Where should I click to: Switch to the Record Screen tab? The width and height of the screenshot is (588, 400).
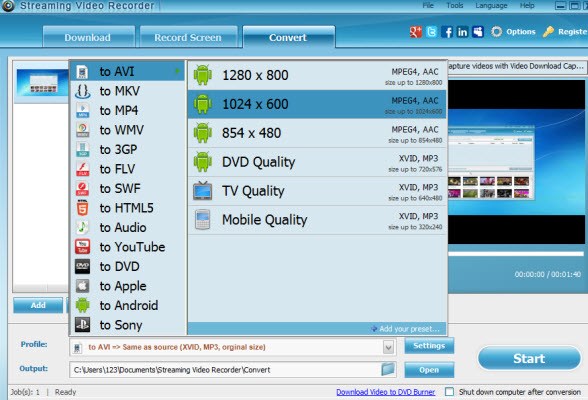[188, 37]
